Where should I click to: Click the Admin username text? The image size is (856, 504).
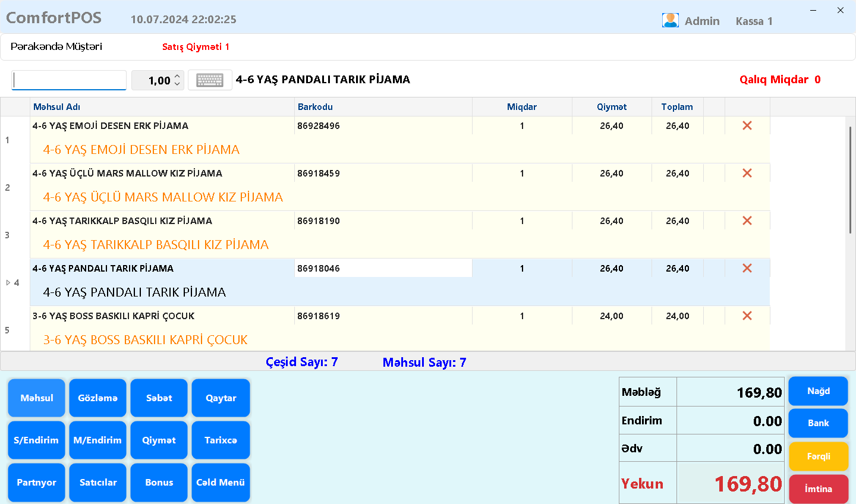click(x=702, y=21)
